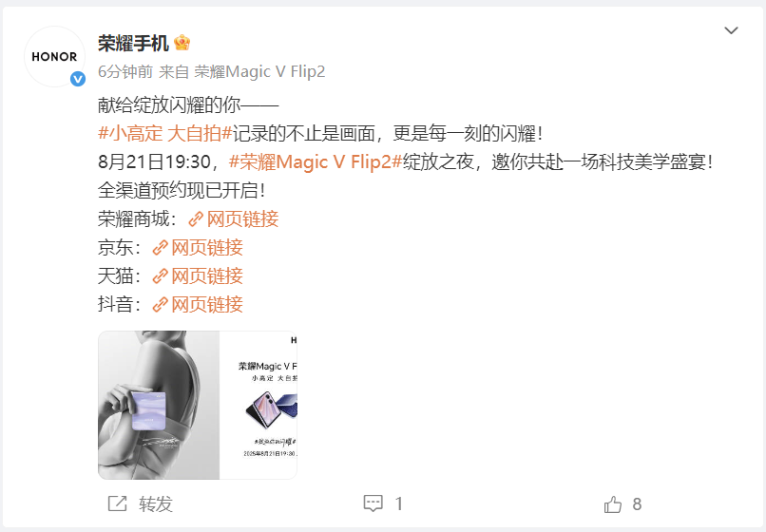Screen dimensions: 766x532
Task: Open the post options chevron menu
Action: pos(731,30)
